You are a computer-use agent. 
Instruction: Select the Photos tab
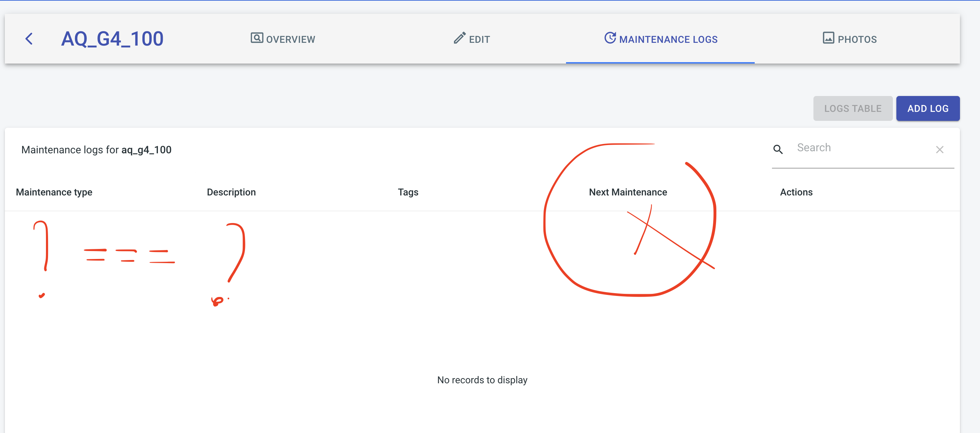(x=849, y=39)
